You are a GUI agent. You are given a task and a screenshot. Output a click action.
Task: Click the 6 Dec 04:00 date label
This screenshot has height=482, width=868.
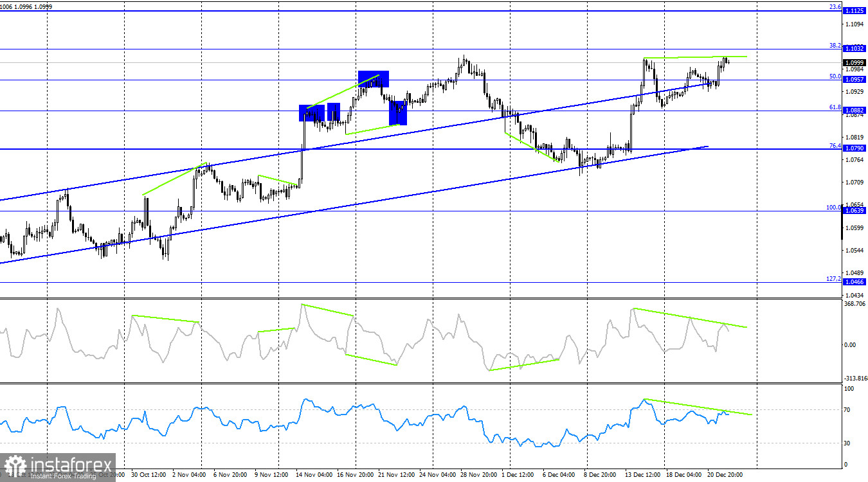[x=559, y=474]
